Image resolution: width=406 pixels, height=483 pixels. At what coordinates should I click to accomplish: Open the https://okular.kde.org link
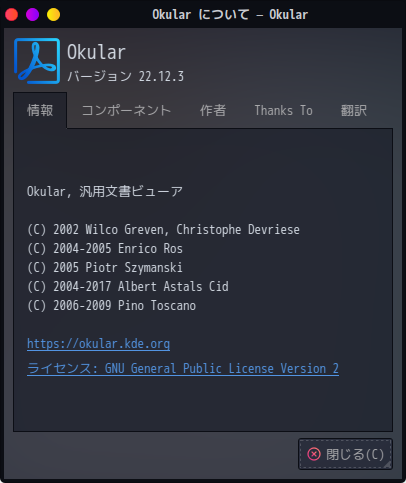(99, 344)
